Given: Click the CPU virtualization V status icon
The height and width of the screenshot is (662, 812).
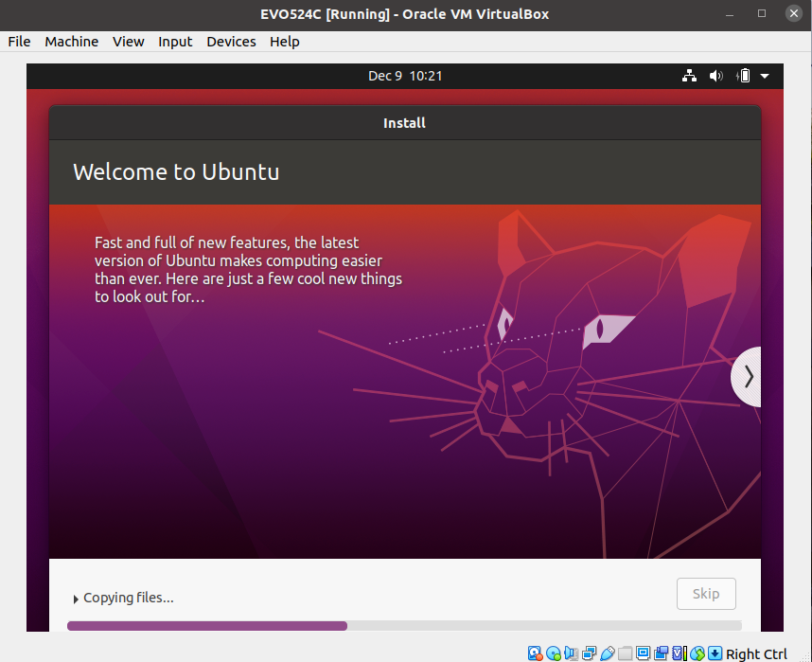Looking at the screenshot, I should tap(680, 653).
